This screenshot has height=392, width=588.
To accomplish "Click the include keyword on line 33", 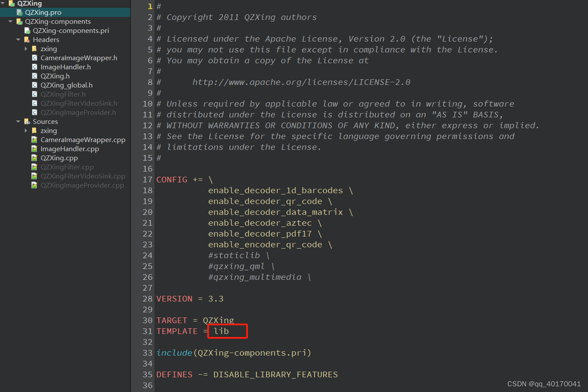I will [174, 353].
